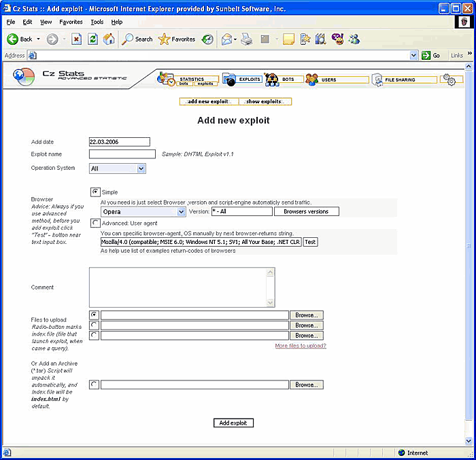Click Browse for the third upload file

pos(306,335)
